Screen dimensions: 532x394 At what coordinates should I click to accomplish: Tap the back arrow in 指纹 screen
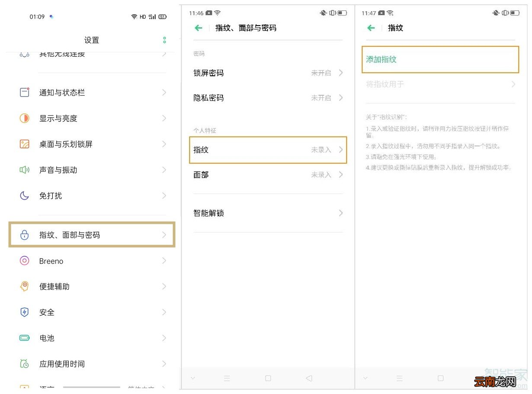point(371,28)
